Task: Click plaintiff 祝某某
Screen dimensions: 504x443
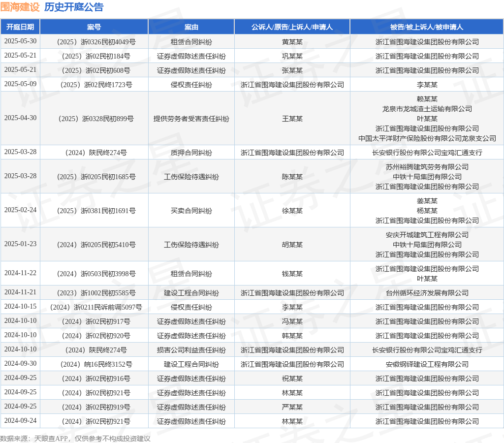Action: (292, 379)
